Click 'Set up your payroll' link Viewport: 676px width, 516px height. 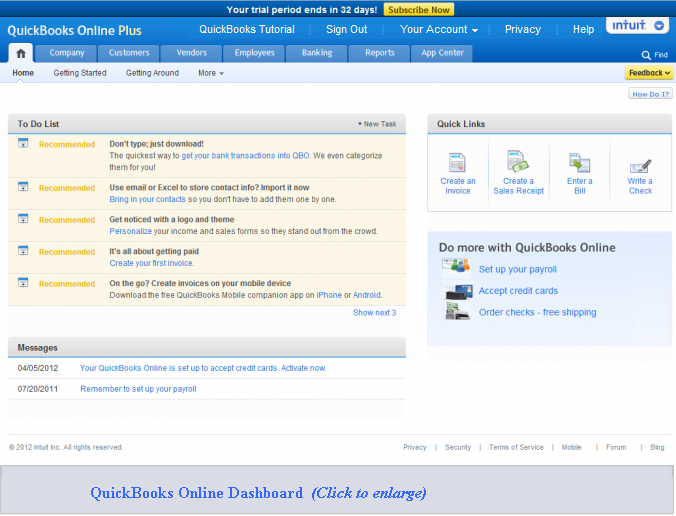click(x=517, y=269)
